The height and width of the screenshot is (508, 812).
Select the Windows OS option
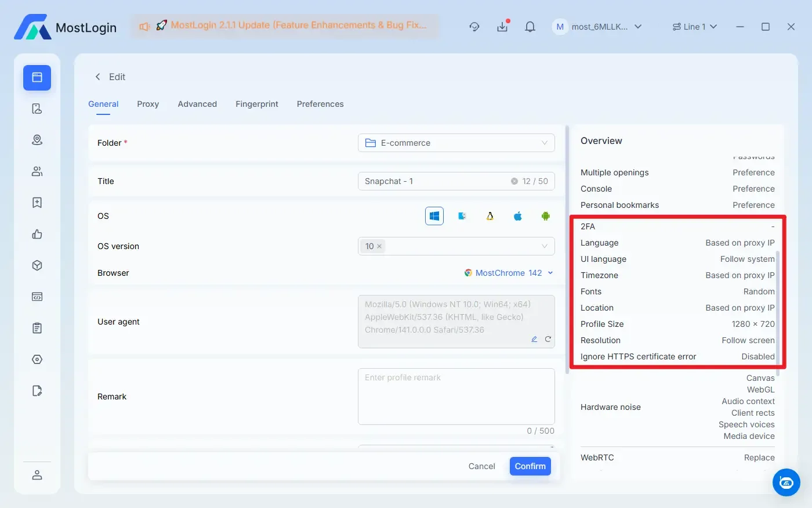(434, 215)
